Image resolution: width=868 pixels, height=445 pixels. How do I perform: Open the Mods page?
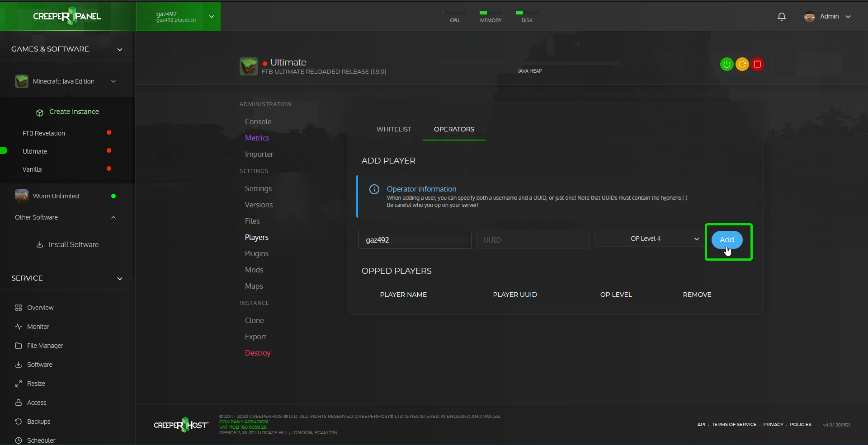[x=254, y=270]
